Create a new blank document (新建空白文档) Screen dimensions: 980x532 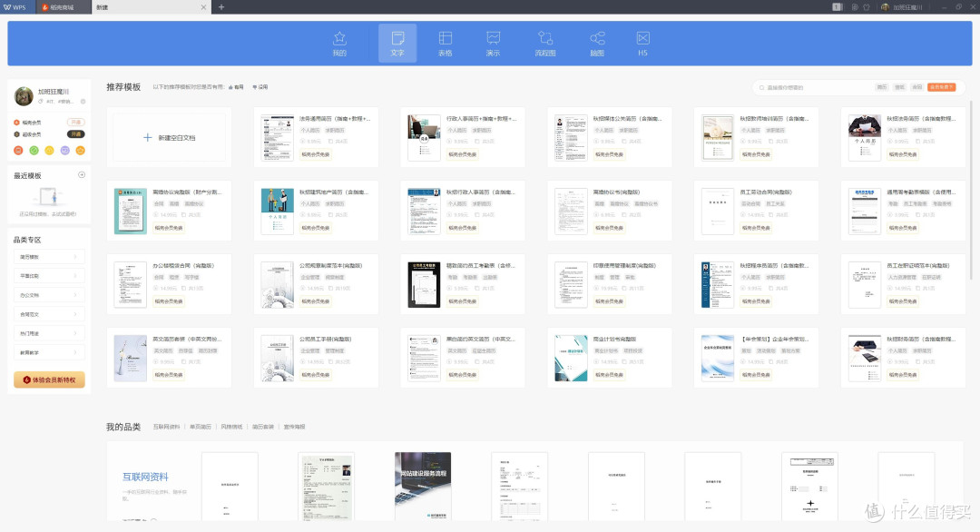click(x=170, y=137)
